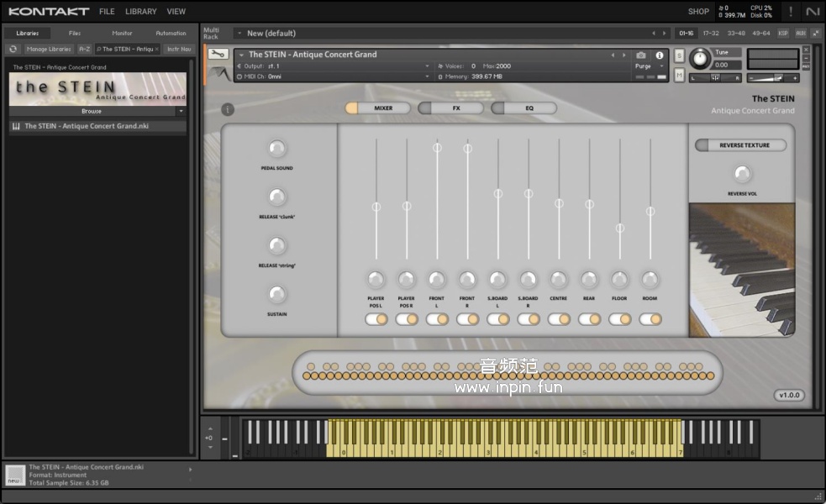This screenshot has width=826, height=504.
Task: Clear the library search field
Action: click(156, 50)
